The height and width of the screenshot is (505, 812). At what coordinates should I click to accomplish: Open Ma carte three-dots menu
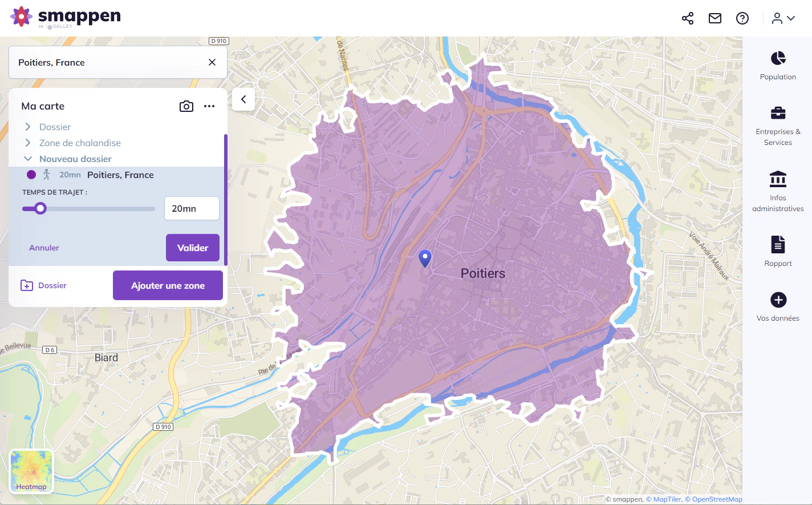[209, 106]
